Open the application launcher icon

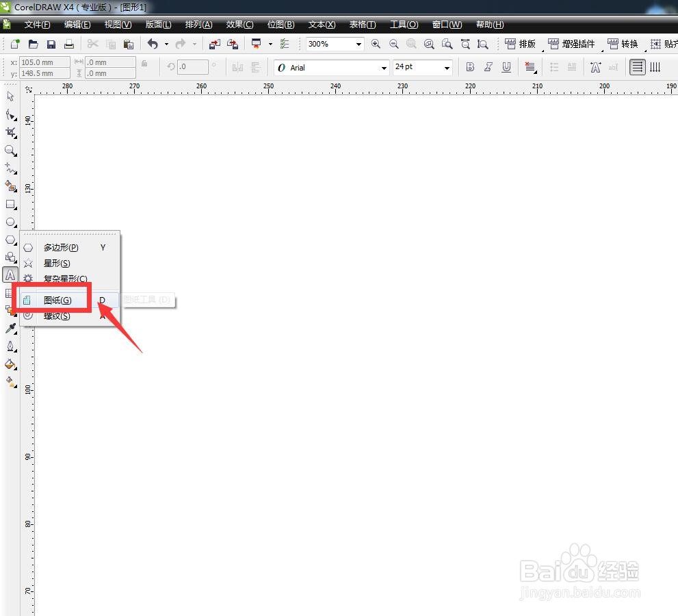coord(257,44)
